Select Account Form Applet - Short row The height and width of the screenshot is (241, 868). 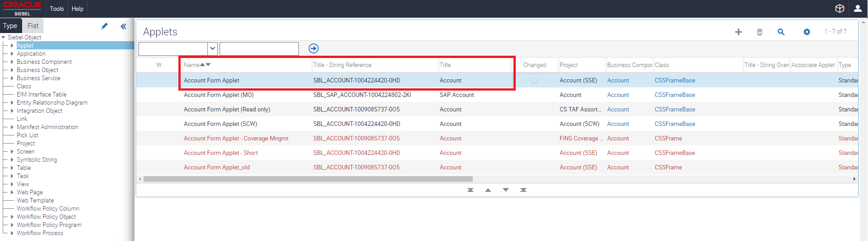point(221,153)
